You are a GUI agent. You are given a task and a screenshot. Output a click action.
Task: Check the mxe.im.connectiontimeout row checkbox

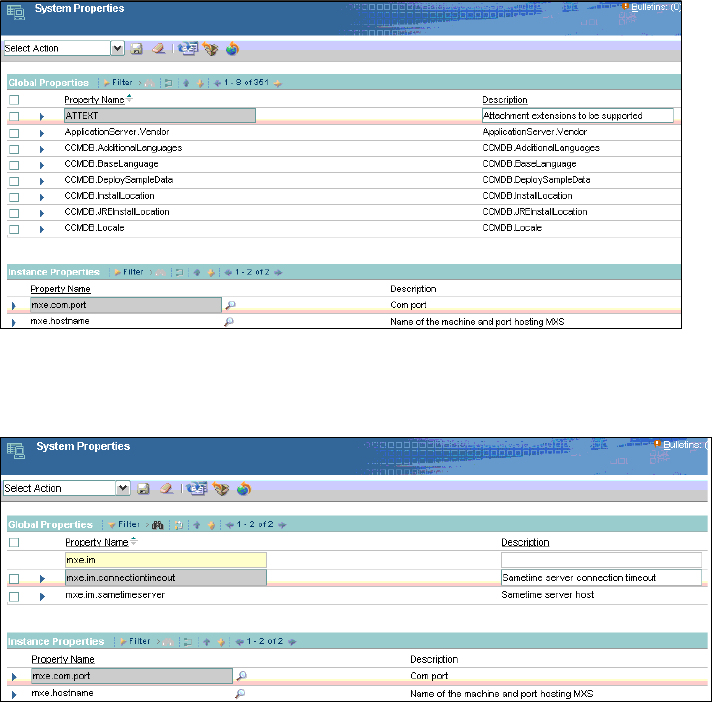tap(14, 578)
